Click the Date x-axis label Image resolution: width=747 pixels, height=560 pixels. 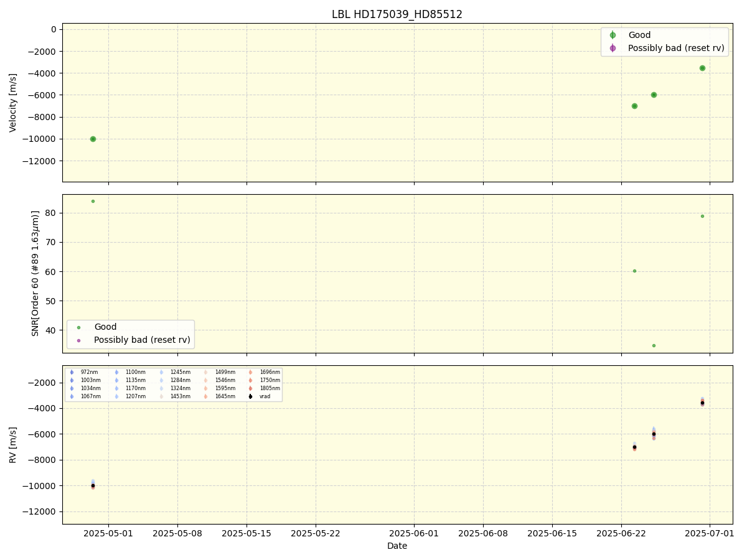397,546
